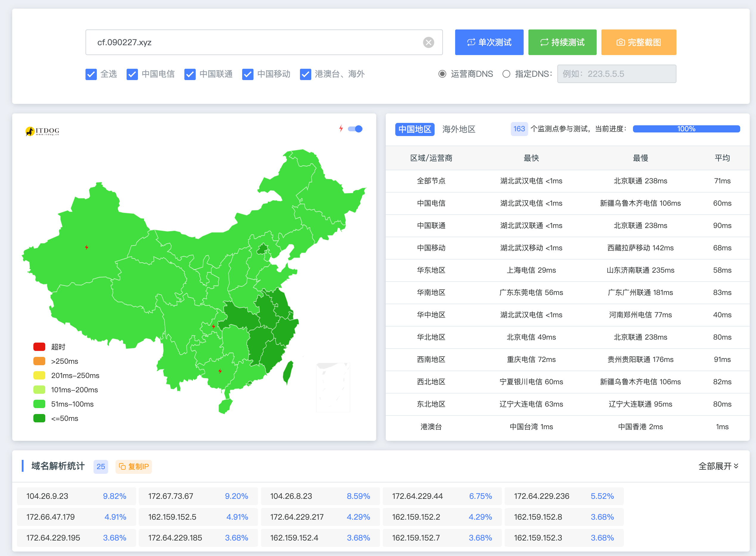Click the 平均 column header

(x=722, y=158)
